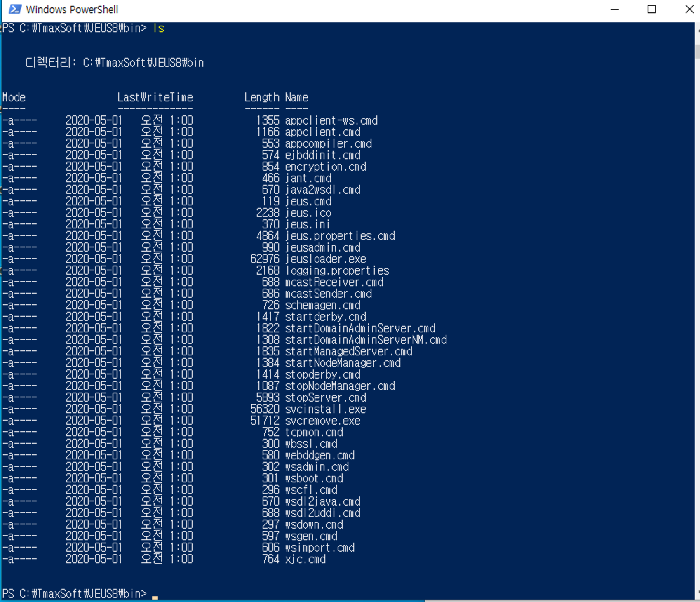Click file name startDomainAdminServerNM.cmd

[x=366, y=340]
